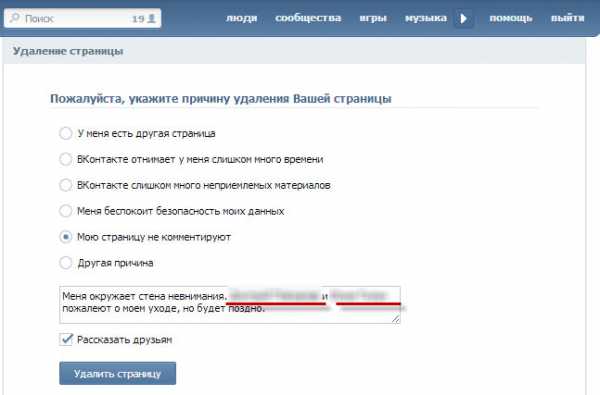Click inside the deletion reason text area
600x395 pixels.
click(230, 305)
